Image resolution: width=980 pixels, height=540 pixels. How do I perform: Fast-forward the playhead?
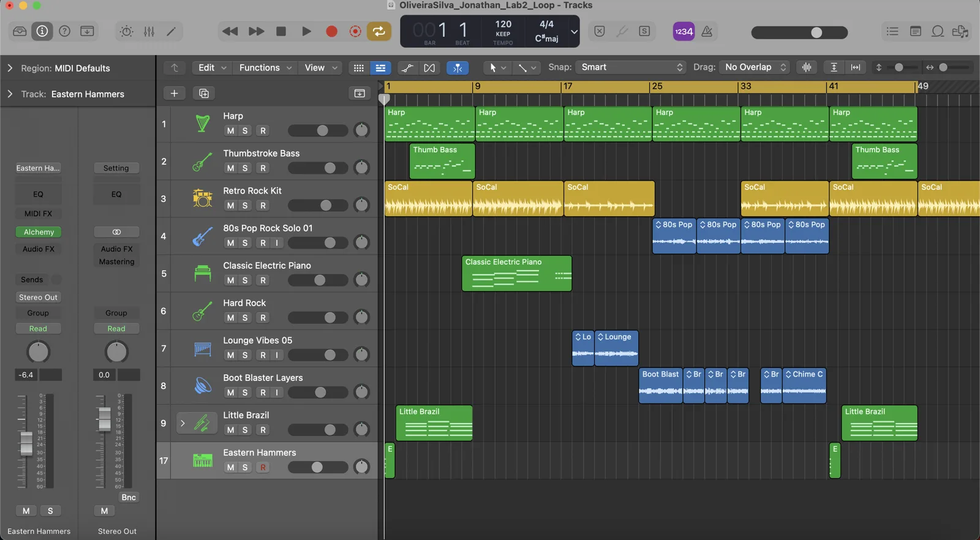[x=256, y=31]
